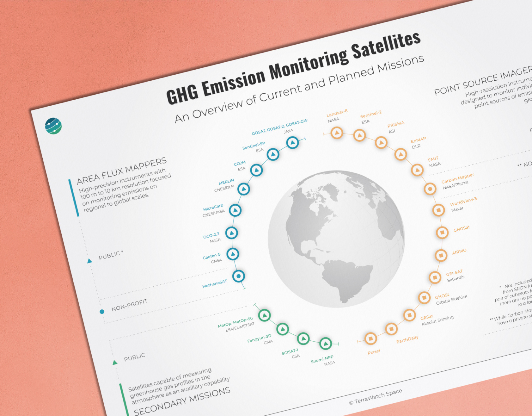Click the 'Carbon Mapper' label text
This screenshot has height=416, width=532.
[458, 178]
